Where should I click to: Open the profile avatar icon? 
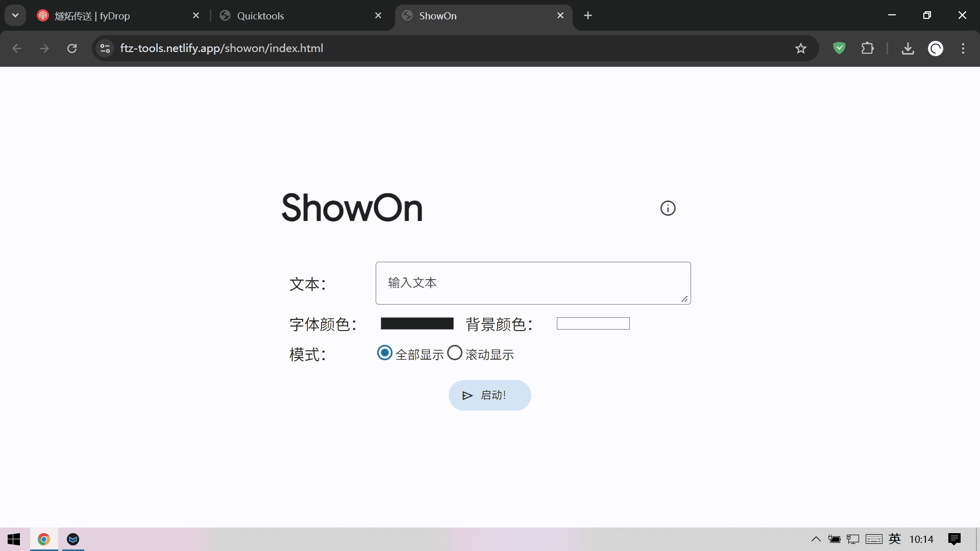click(935, 48)
